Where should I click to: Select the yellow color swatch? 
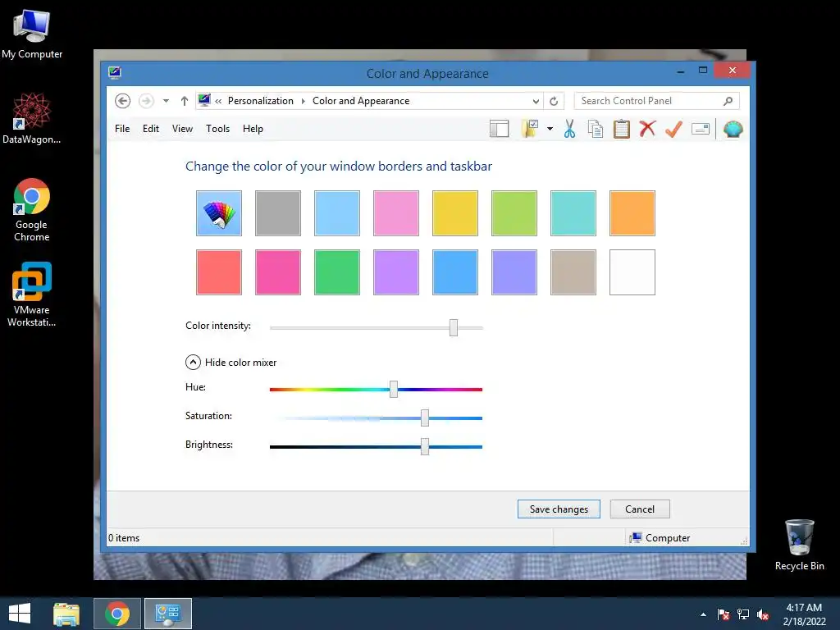(454, 213)
